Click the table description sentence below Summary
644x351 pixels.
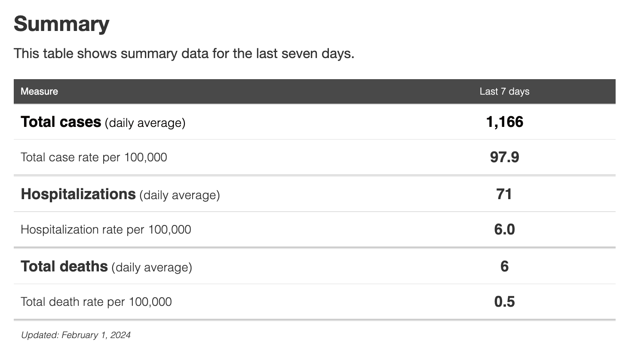pyautogui.click(x=184, y=54)
